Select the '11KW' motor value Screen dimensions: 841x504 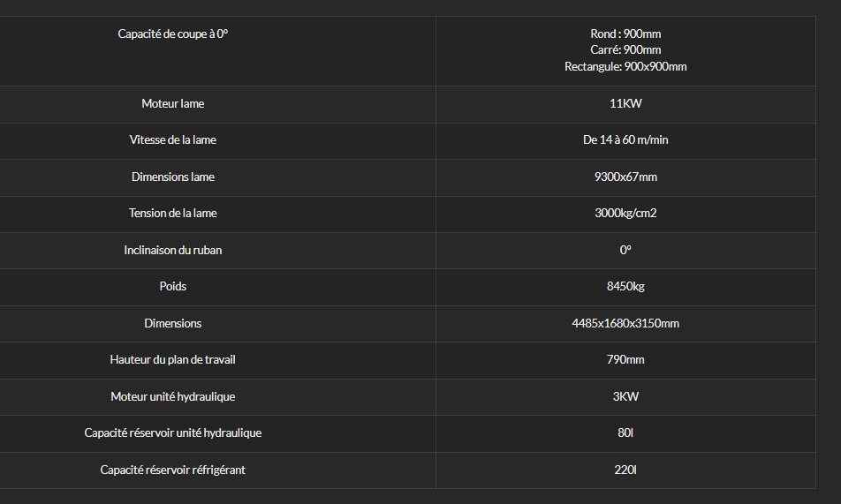[625, 103]
